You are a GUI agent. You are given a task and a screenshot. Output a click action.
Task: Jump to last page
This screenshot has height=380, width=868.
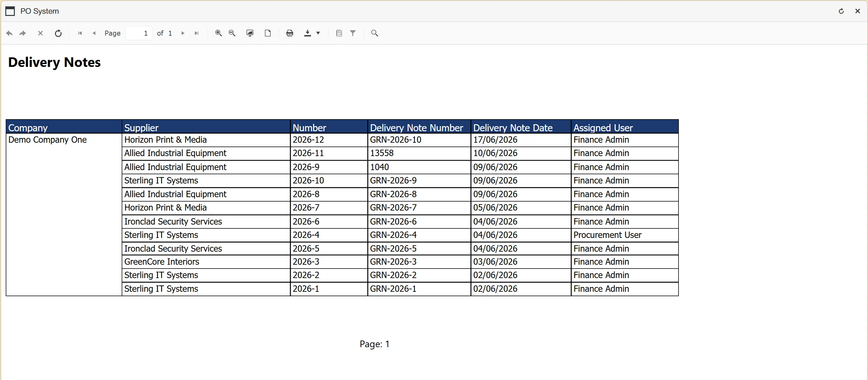196,33
